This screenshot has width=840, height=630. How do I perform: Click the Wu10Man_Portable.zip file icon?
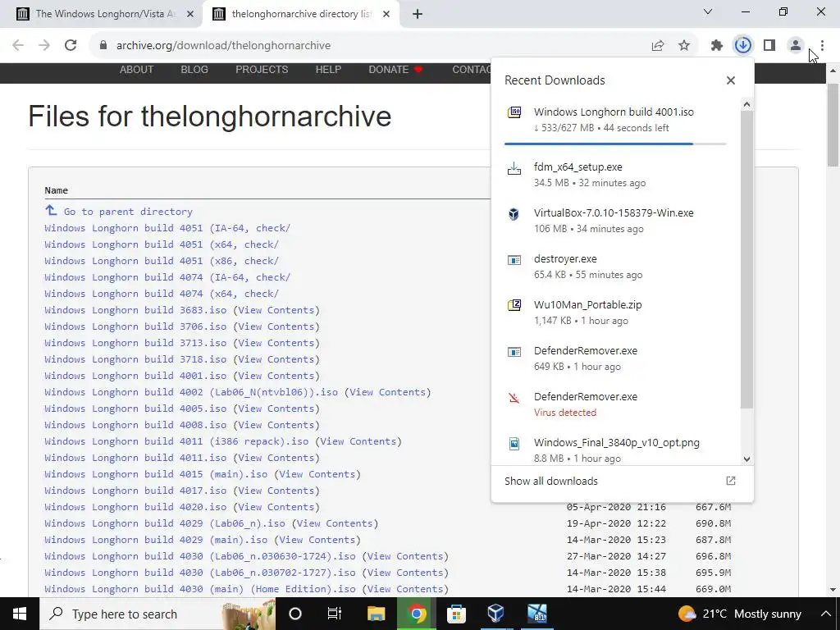[514, 306]
